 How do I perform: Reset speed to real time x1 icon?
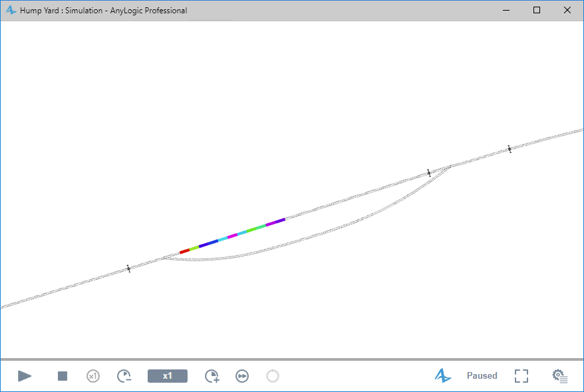93,376
